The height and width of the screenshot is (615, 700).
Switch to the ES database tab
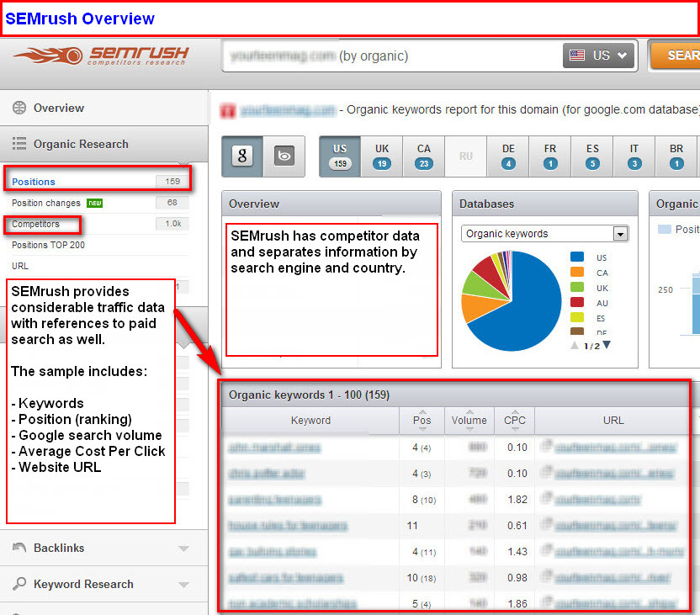pyautogui.click(x=592, y=156)
